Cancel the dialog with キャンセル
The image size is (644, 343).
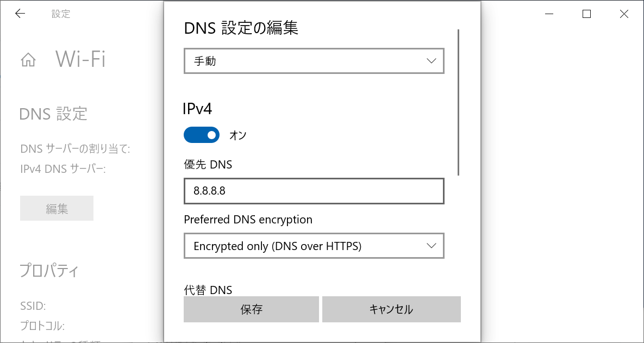click(x=391, y=309)
